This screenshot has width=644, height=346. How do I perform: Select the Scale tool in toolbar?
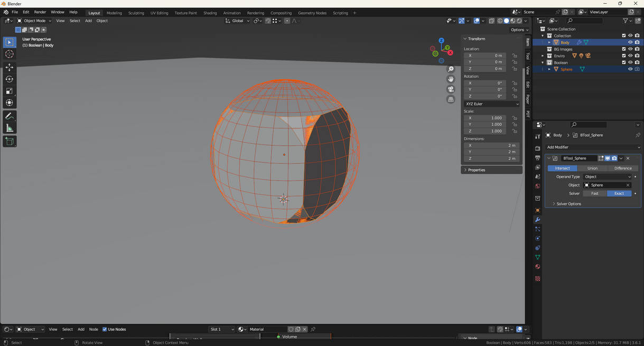click(x=10, y=91)
